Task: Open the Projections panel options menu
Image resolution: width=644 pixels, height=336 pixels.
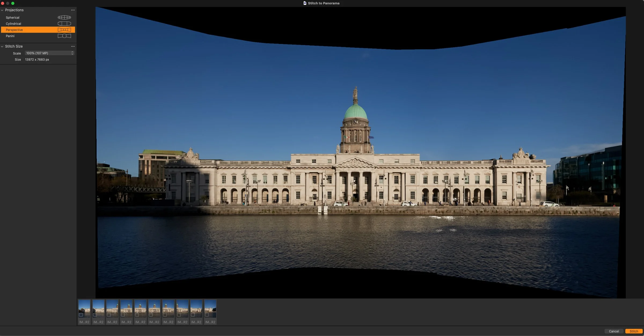Action: 73,10
